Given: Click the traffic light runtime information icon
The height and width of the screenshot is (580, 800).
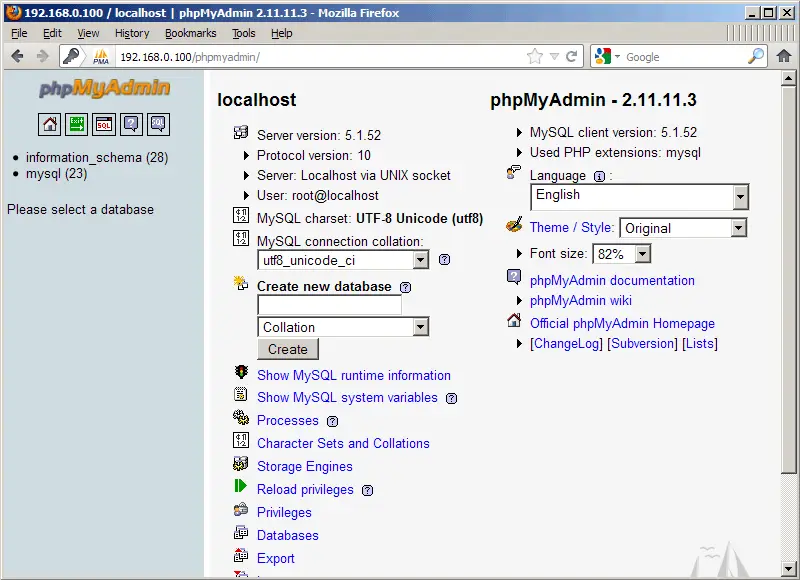Looking at the screenshot, I should pyautogui.click(x=241, y=372).
